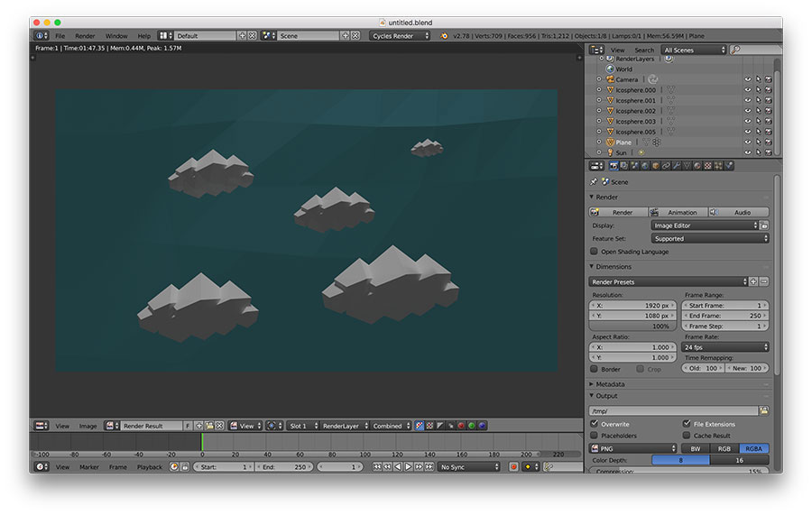Show color and alpha channels icon

pos(429,426)
